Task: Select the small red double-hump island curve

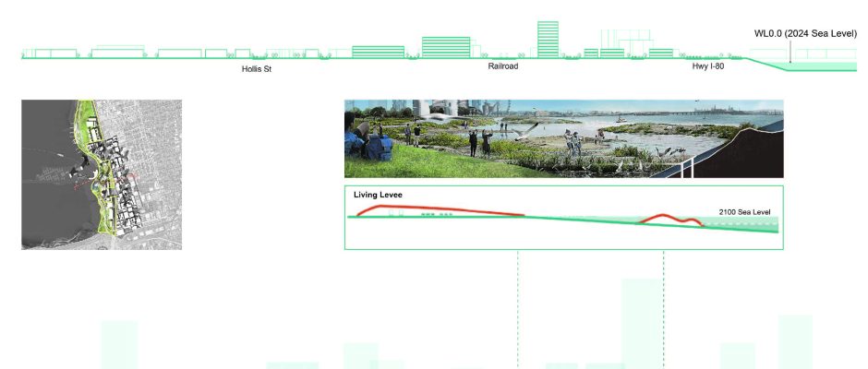Action: click(674, 220)
